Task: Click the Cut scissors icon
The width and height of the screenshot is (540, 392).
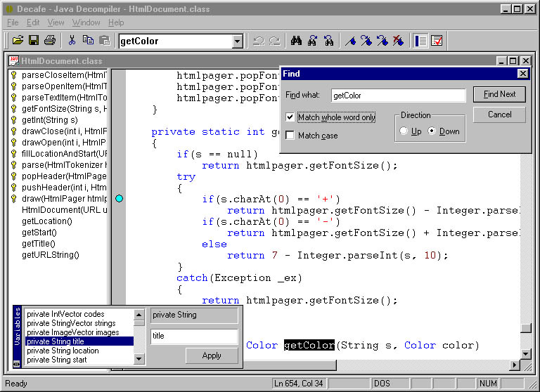Action: (72, 41)
